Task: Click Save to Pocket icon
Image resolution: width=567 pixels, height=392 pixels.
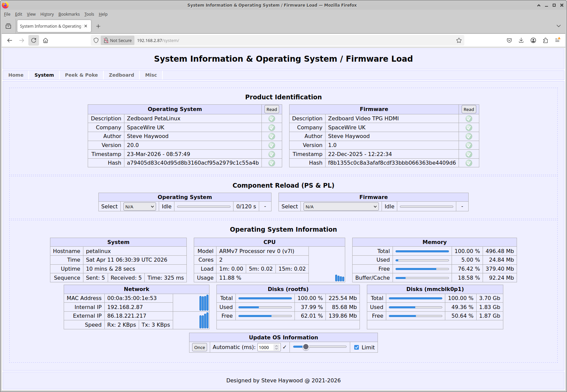Action: point(509,40)
